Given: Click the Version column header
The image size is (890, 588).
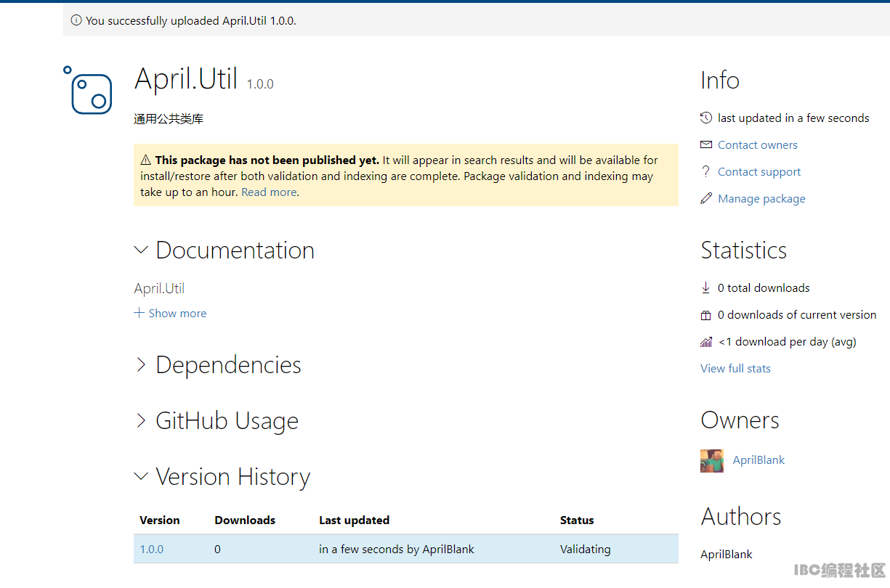Looking at the screenshot, I should pos(160,520).
